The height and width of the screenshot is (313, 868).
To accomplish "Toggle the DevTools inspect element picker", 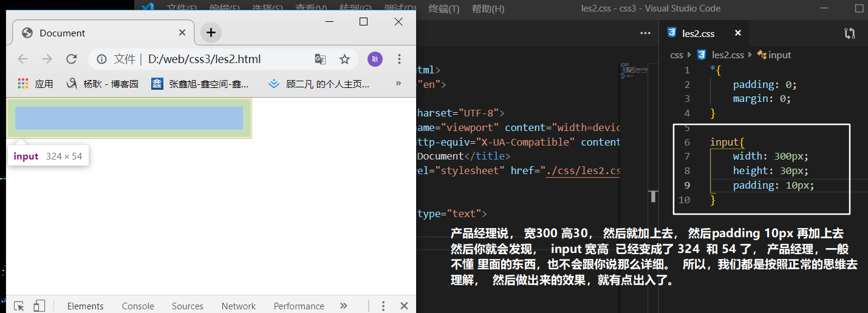I will point(19,306).
